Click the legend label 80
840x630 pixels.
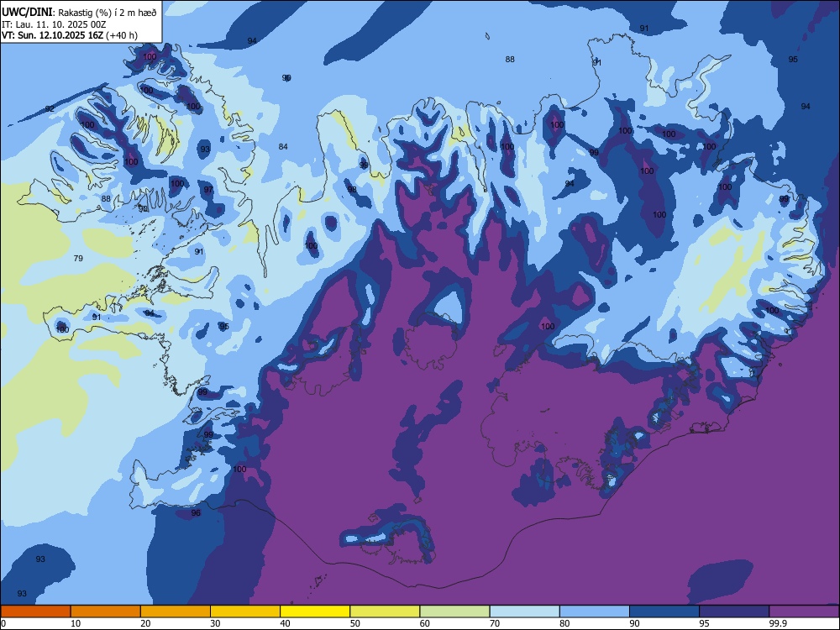tap(564, 623)
